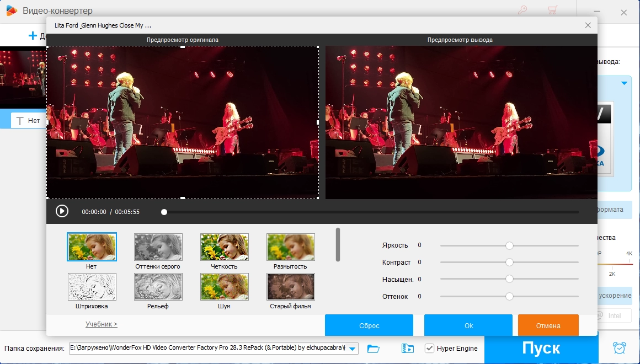Click the Яркость brightness slider handle
Screen dimensions: 640x364
[509, 245]
